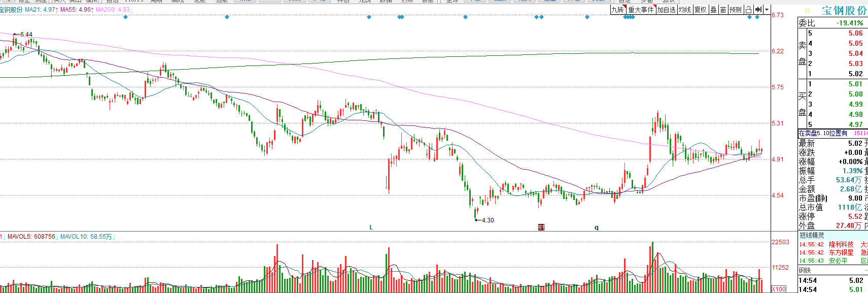
Task: Click the L marker under the chart
Action: 371,227
